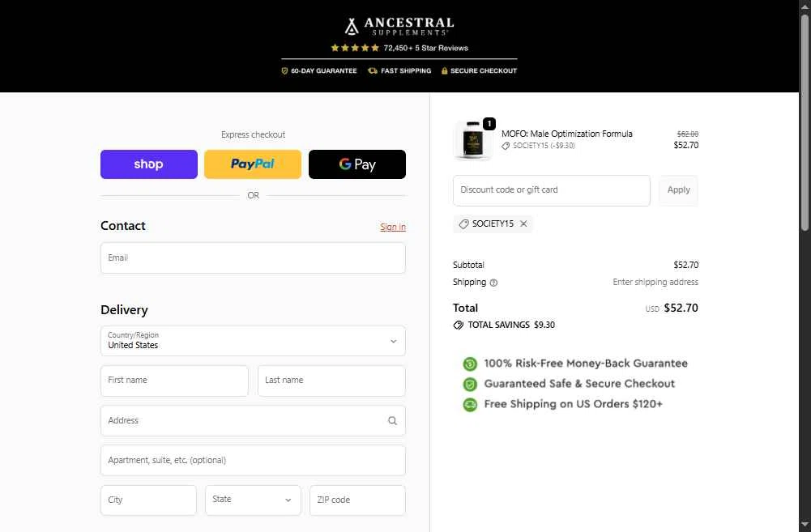Viewport: 811px width, 532px height.
Task: Open the Sign in link
Action: 393,227
